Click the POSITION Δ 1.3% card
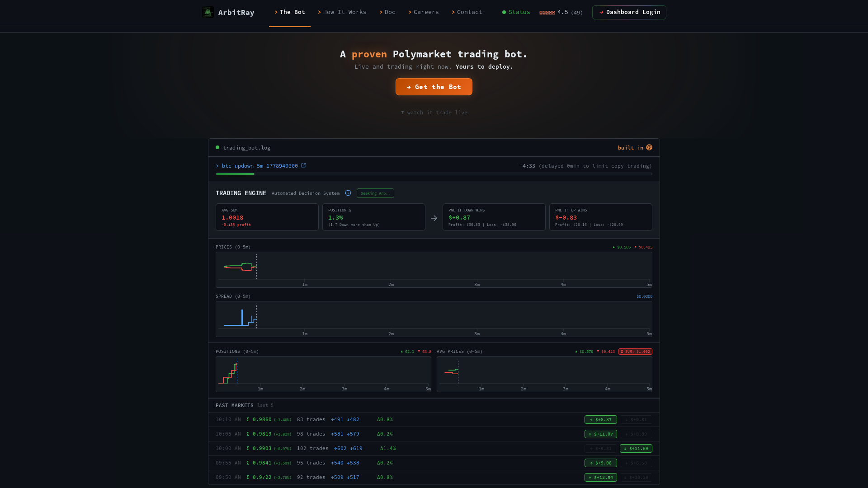 374,217
